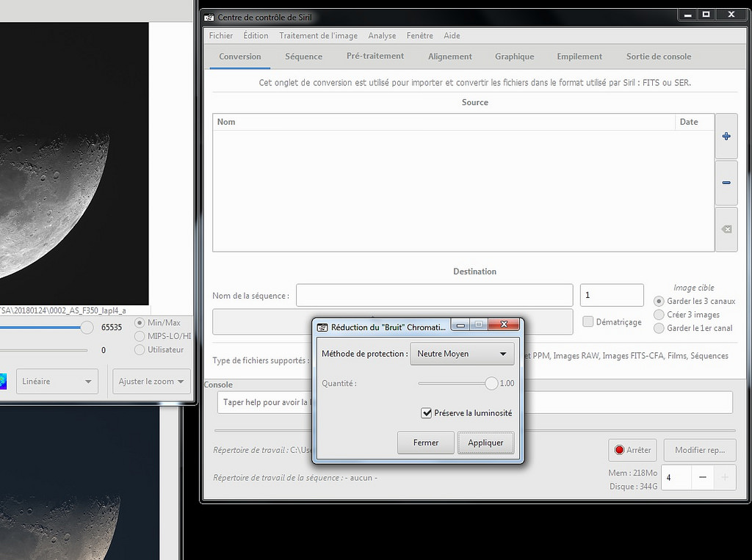752x560 pixels.
Task: Open the Fenêtre menu
Action: point(419,35)
